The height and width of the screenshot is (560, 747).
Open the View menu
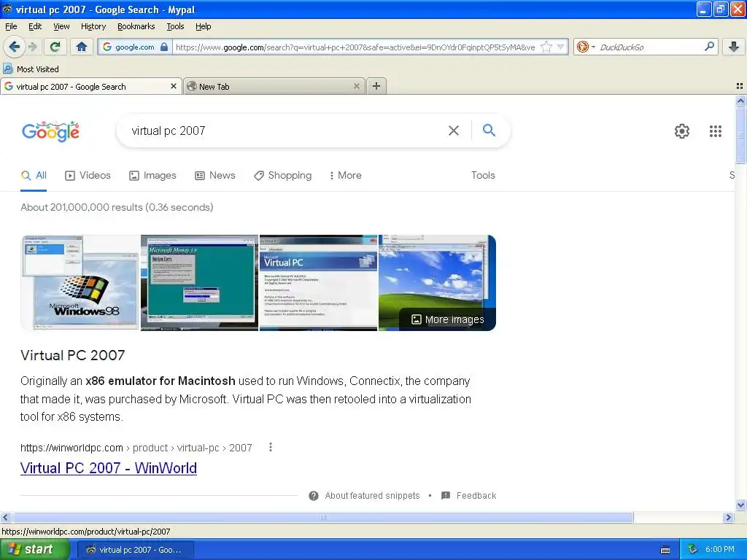tap(61, 26)
